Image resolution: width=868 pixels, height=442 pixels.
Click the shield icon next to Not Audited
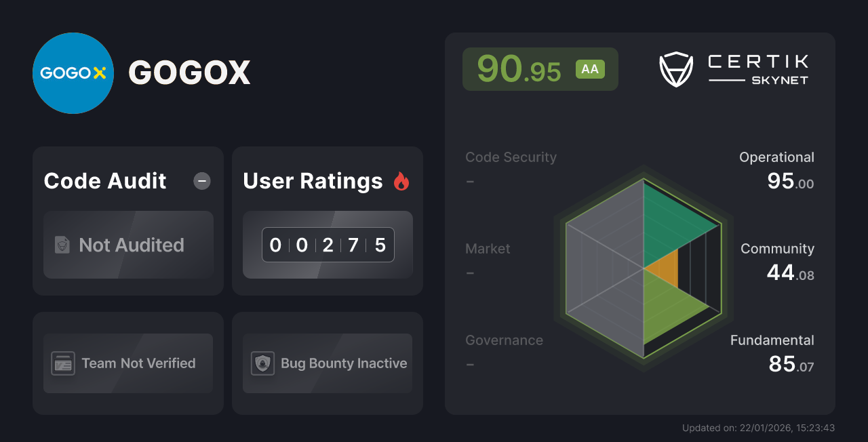click(x=62, y=245)
